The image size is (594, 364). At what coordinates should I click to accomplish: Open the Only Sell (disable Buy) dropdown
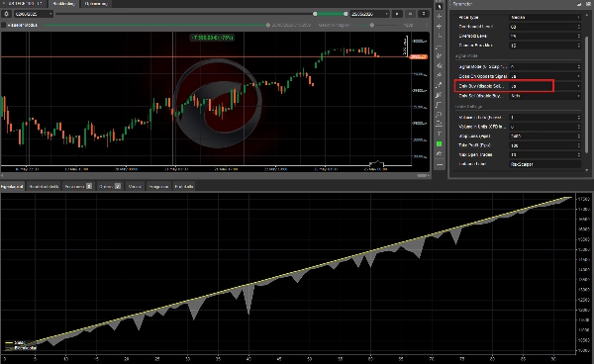click(x=544, y=96)
